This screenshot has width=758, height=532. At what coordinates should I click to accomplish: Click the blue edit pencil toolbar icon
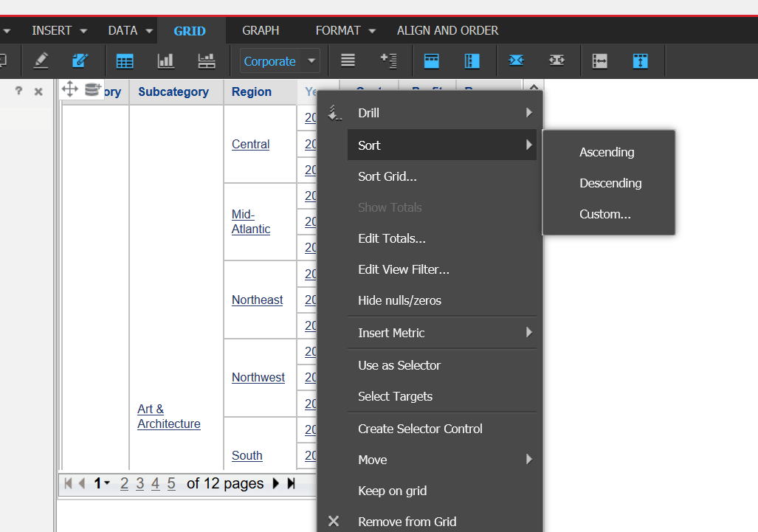tap(80, 61)
